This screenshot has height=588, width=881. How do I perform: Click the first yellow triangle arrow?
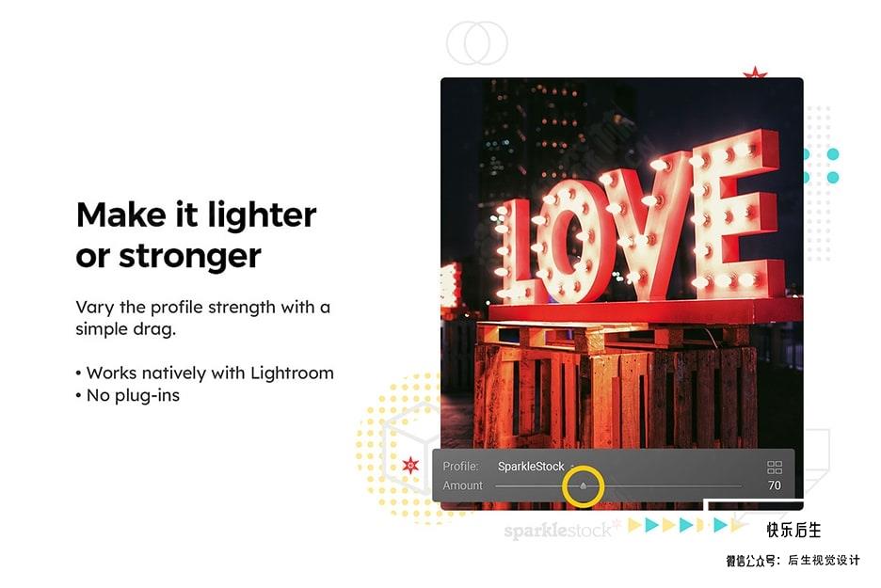coord(634,525)
